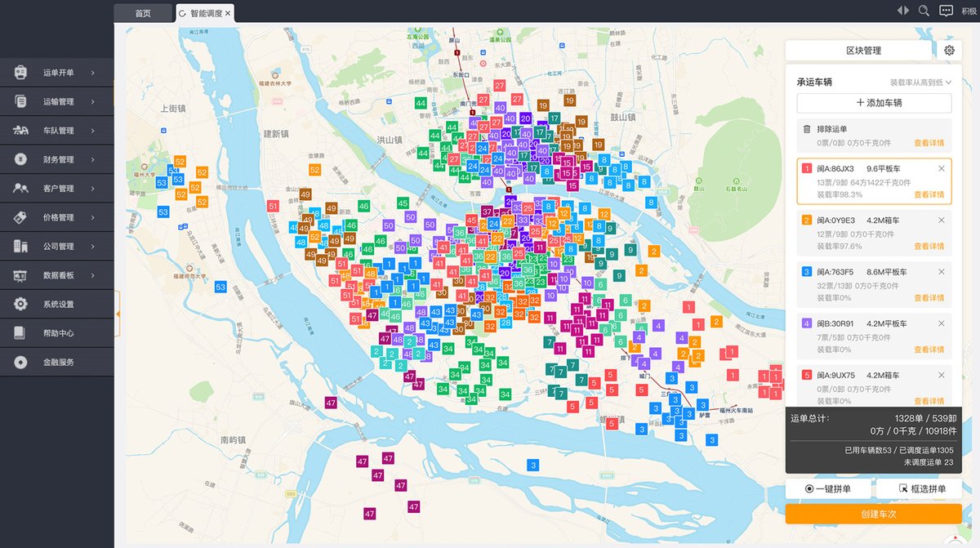
Task: Click the search magnifier icon in top bar
Action: [924, 11]
